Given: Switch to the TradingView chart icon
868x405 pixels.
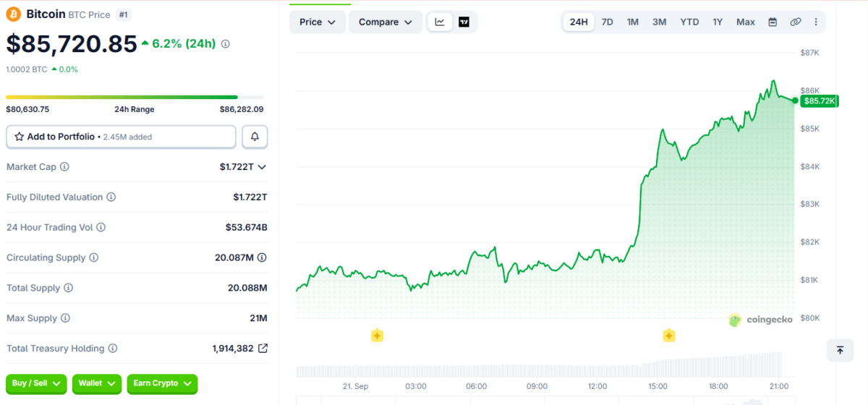Looking at the screenshot, I should [x=464, y=22].
